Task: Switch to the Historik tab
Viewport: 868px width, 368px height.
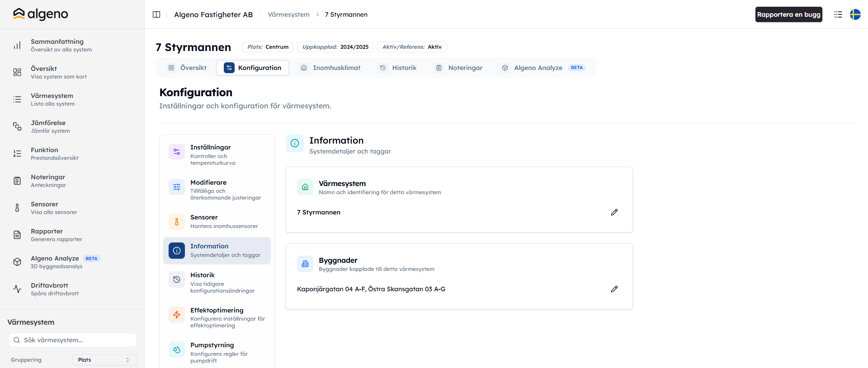Action: [398, 68]
